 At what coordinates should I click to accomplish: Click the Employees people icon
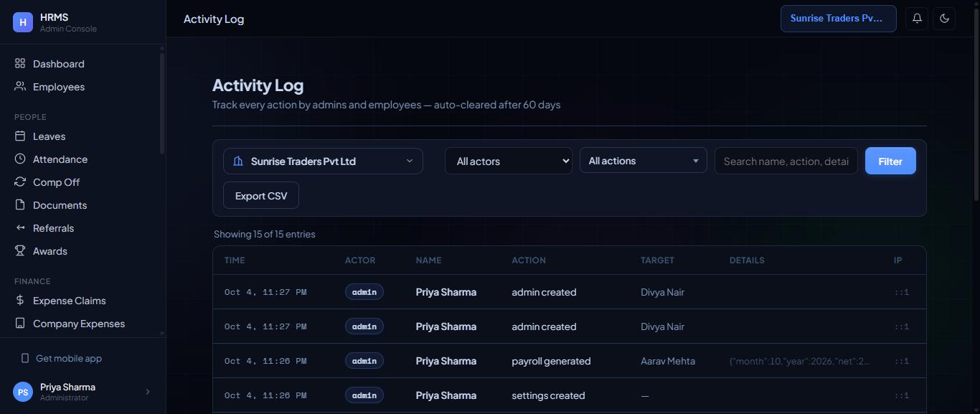click(x=20, y=87)
